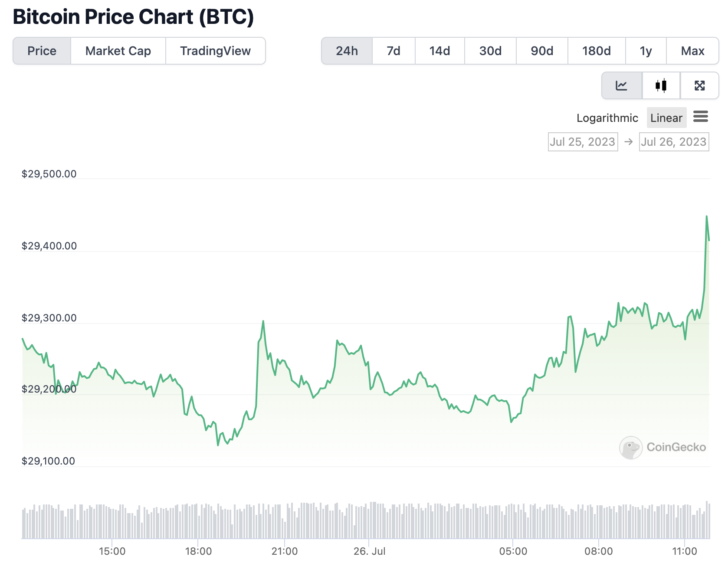
Task: Click the CoinGecko logo watermark
Action: [662, 447]
